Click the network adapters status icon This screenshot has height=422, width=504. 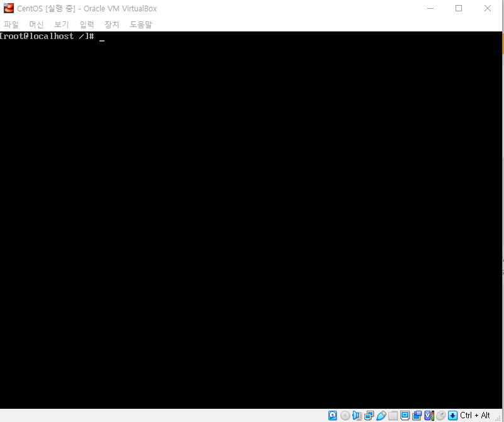point(369,415)
